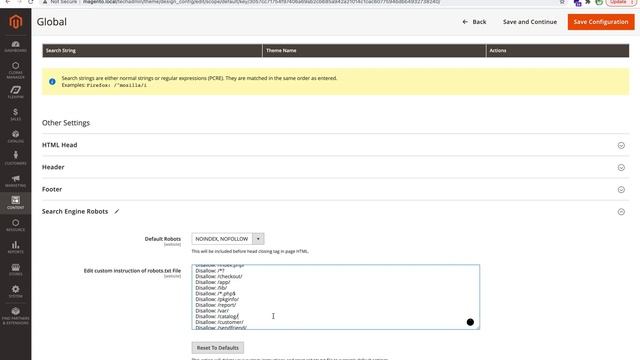Open the Dashboard sidebar menu
Image resolution: width=640 pixels, height=360 pixels.
[x=16, y=47]
